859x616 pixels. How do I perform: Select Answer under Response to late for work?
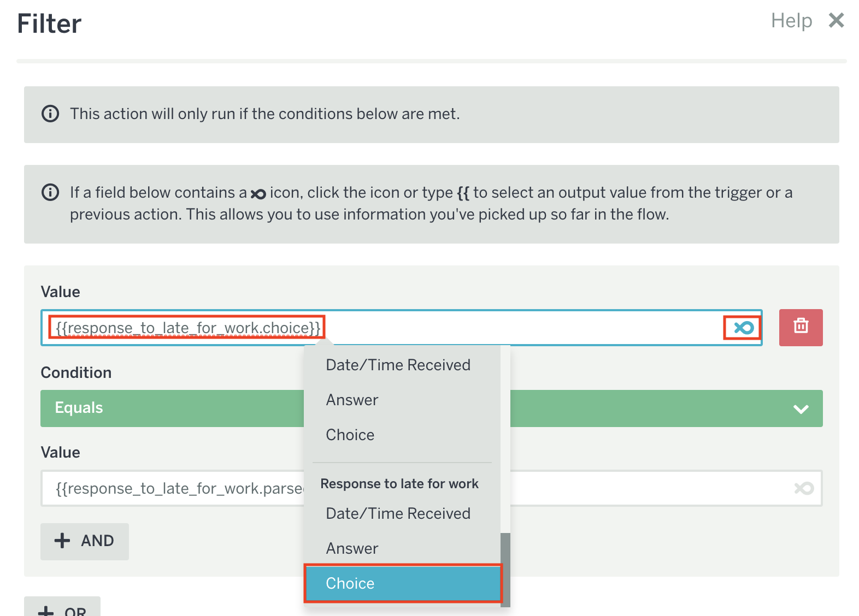coord(352,548)
